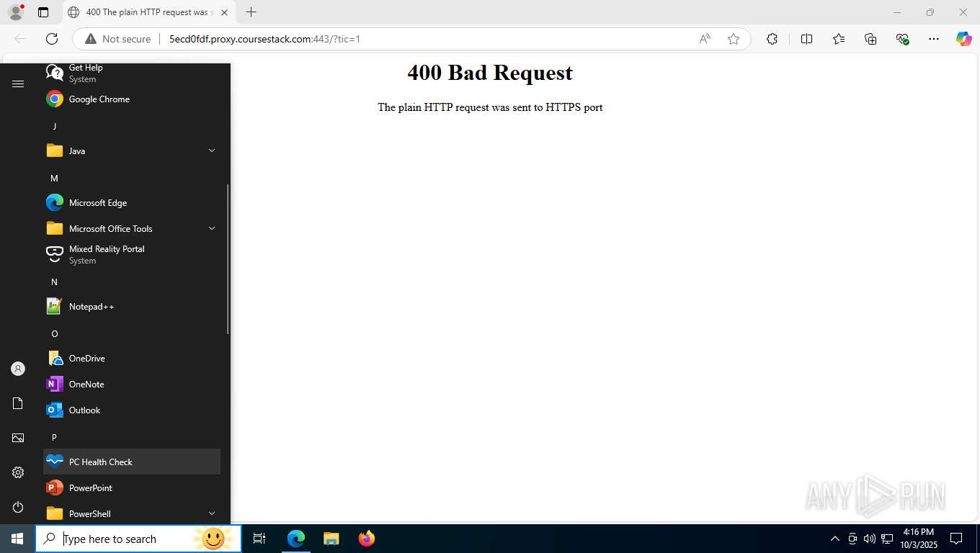Activate Read aloud icon in address bar

tap(705, 39)
